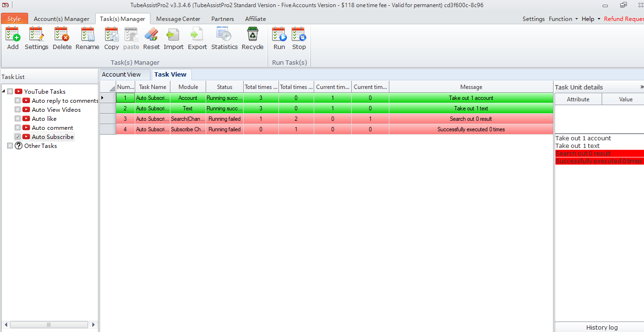Image resolution: width=644 pixels, height=332 pixels.
Task: Check the Auto like task checkbox
Action: coord(18,119)
